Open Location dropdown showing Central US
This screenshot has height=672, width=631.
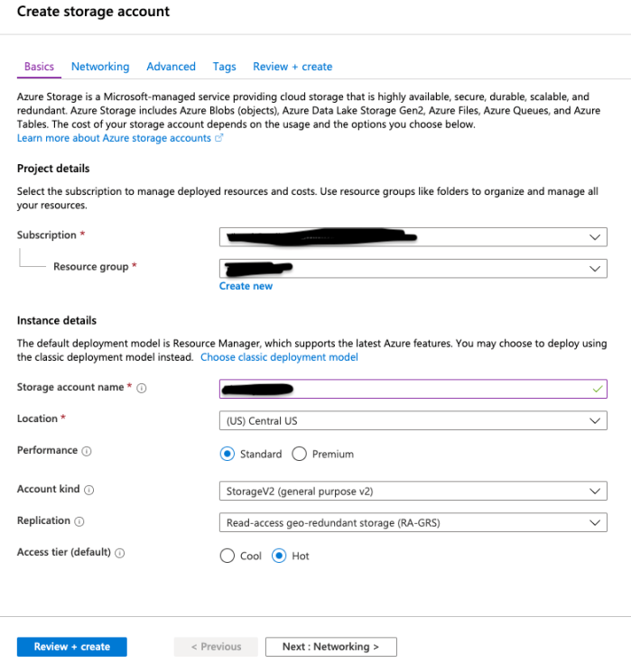tap(413, 420)
